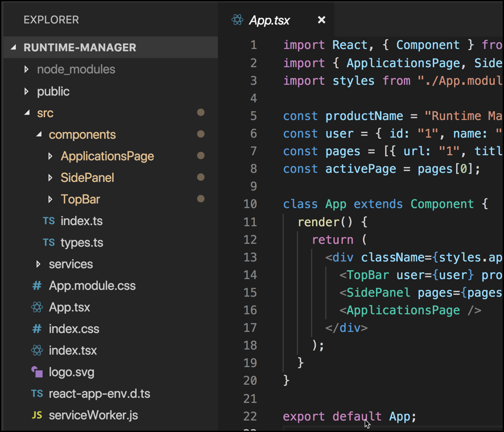Image resolution: width=504 pixels, height=432 pixels.
Task: Click 'class App extends Component' on line 10
Action: (x=378, y=204)
